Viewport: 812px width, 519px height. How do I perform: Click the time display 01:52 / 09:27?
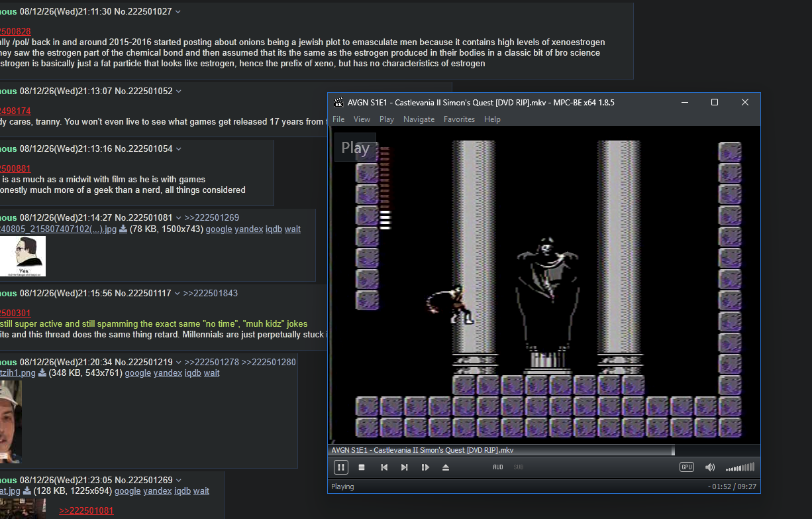(733, 487)
